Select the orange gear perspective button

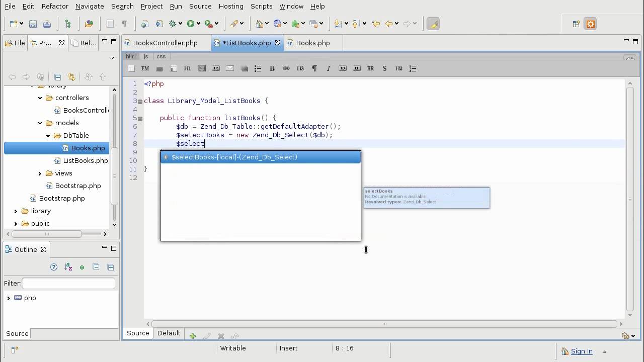(x=590, y=24)
